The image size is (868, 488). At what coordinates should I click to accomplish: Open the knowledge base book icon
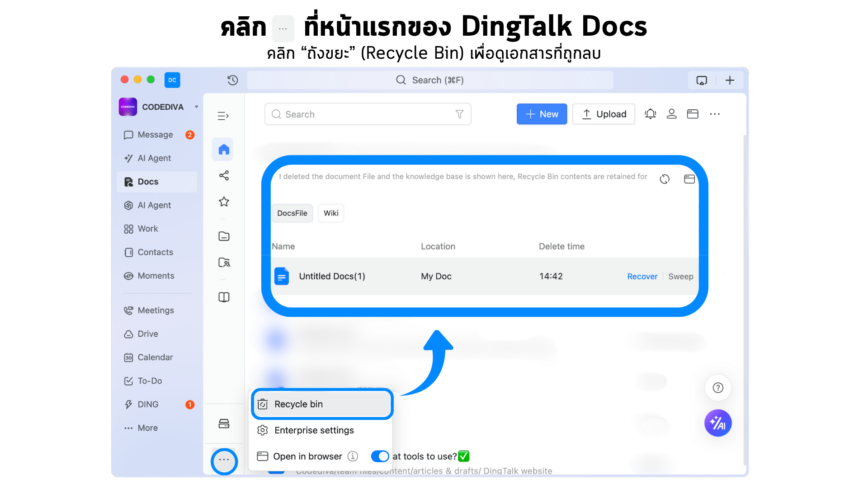point(224,297)
